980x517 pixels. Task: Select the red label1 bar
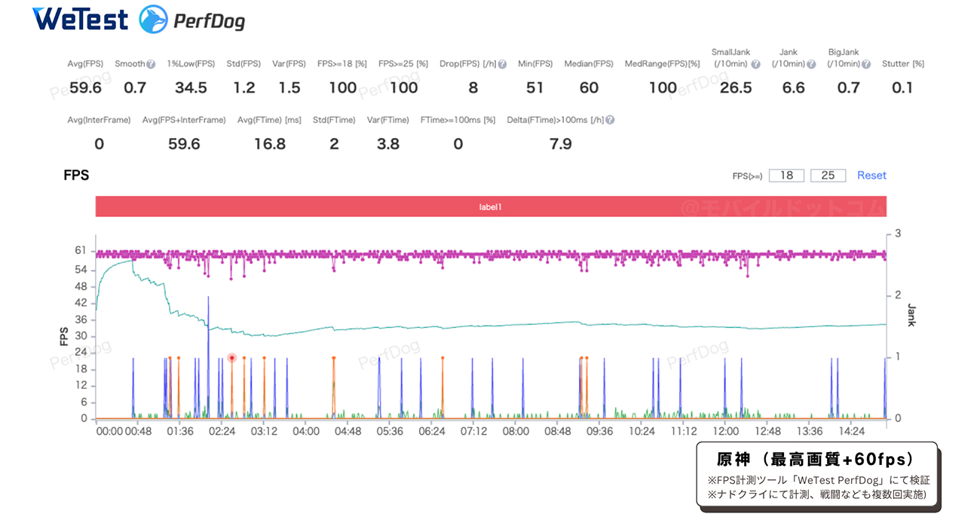tap(490, 206)
